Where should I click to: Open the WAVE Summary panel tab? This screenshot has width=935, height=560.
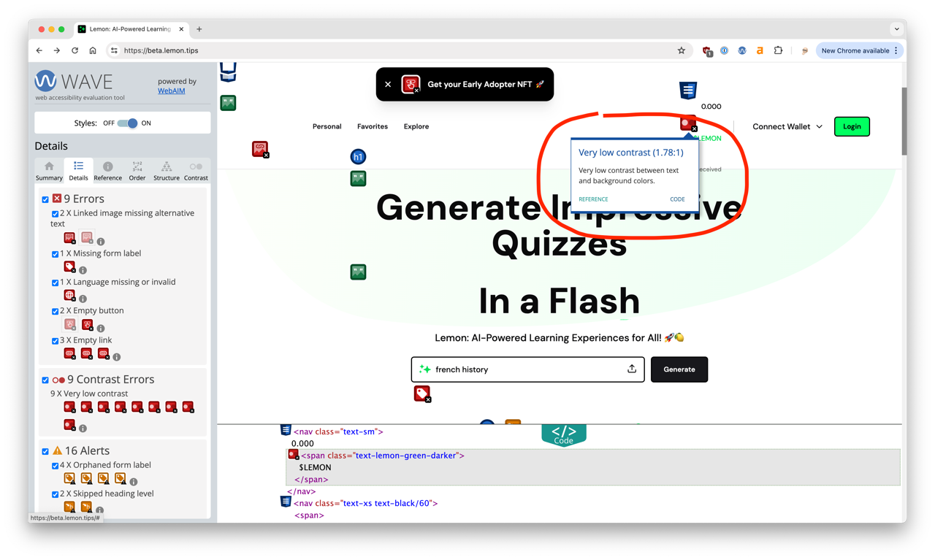click(x=49, y=171)
